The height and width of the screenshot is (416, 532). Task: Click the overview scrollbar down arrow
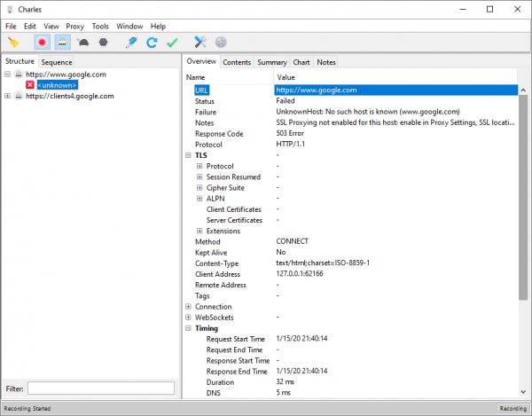coord(523,392)
